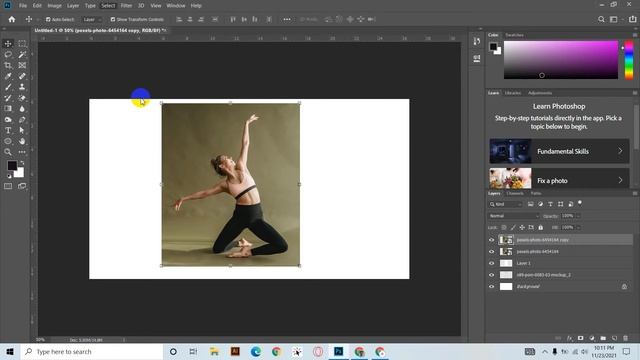This screenshot has height=360, width=640.
Task: Open the Fill value dropdown arrow
Action: (578, 227)
